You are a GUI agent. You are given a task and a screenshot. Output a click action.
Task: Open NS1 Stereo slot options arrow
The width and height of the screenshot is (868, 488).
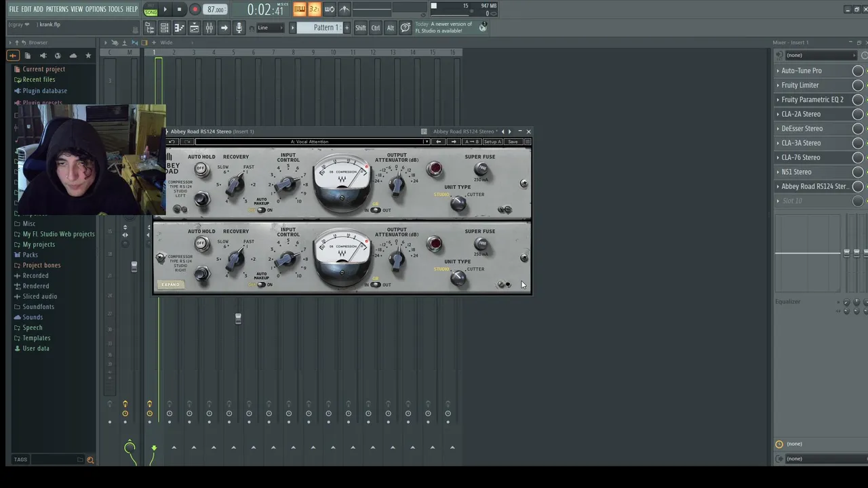coord(778,172)
